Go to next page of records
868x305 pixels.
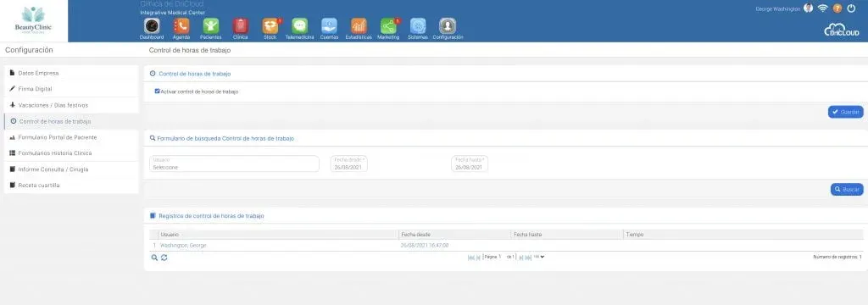tap(521, 258)
